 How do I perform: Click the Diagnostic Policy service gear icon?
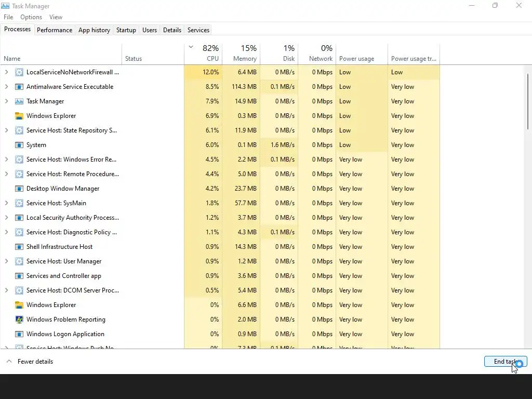(19, 232)
